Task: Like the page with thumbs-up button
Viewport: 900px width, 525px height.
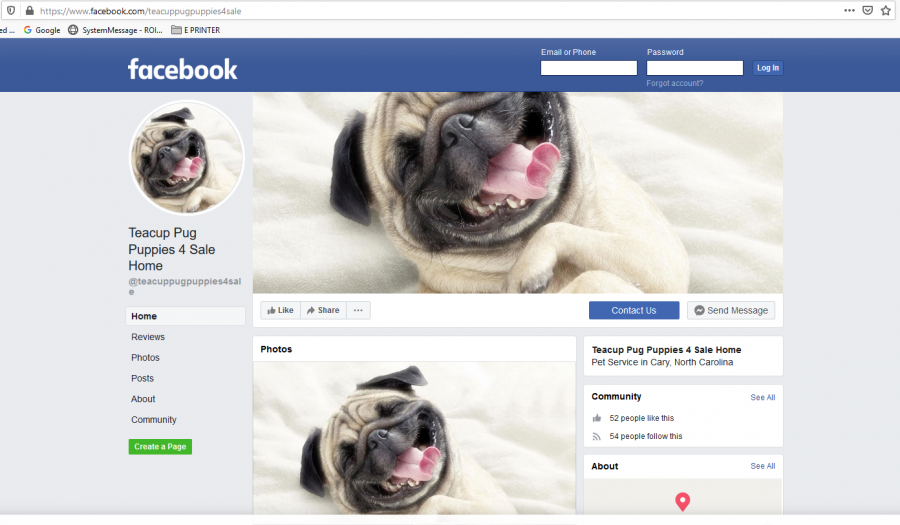Action: pos(280,310)
